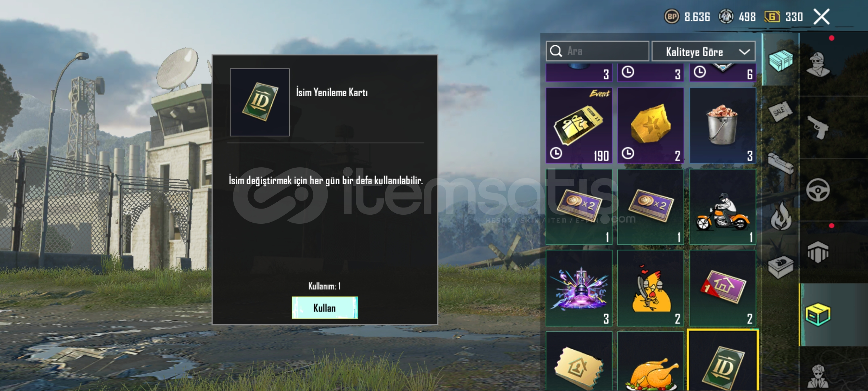868x391 pixels.
Task: Close the inventory with the X
Action: tap(821, 17)
